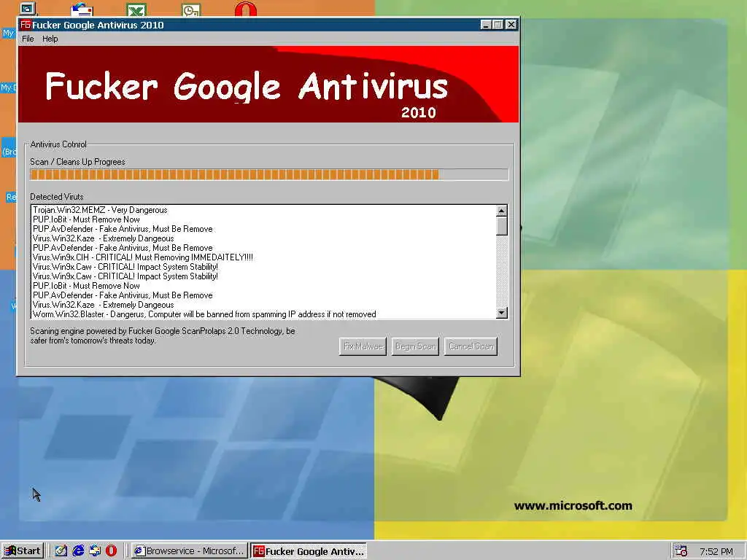Open the Help menu
This screenshot has height=560, width=747.
50,39
